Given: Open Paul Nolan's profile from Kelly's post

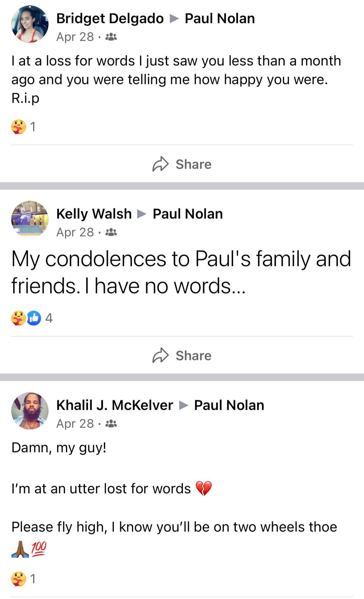Looking at the screenshot, I should click(188, 214).
